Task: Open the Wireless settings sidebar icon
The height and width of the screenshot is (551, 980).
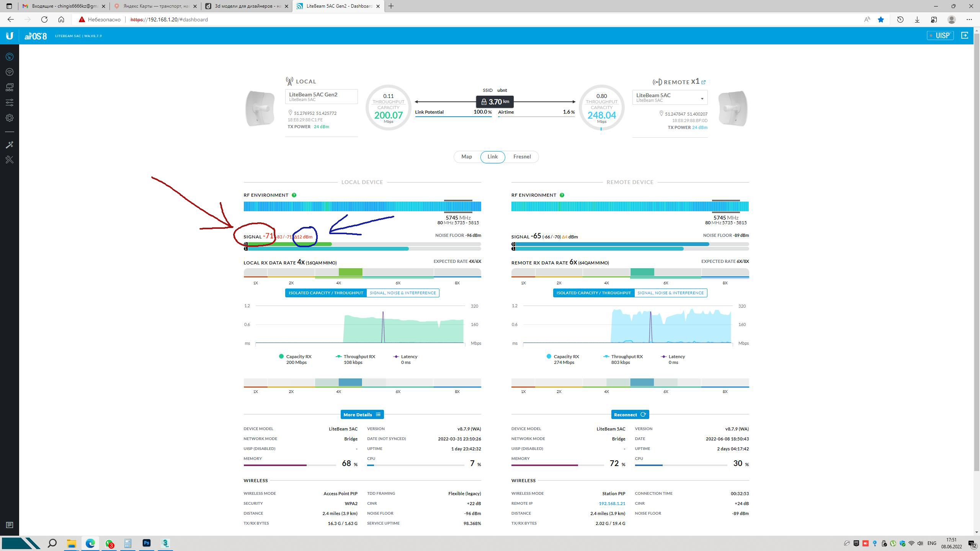Action: [10, 72]
